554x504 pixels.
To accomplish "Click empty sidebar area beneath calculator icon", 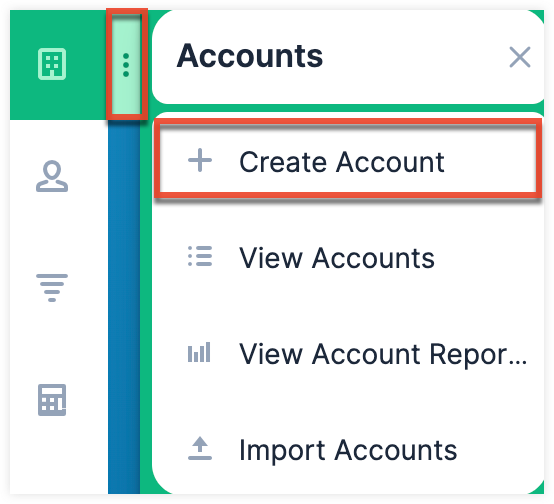I will coord(58,456).
